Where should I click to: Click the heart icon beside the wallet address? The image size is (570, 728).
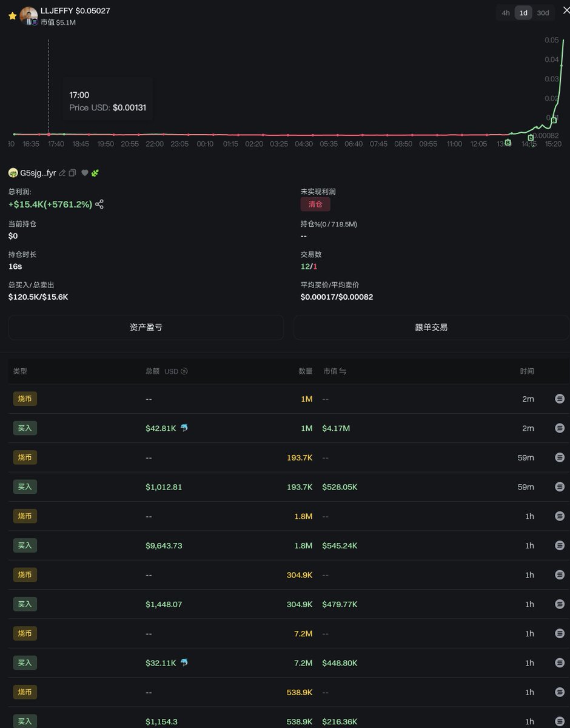point(84,173)
